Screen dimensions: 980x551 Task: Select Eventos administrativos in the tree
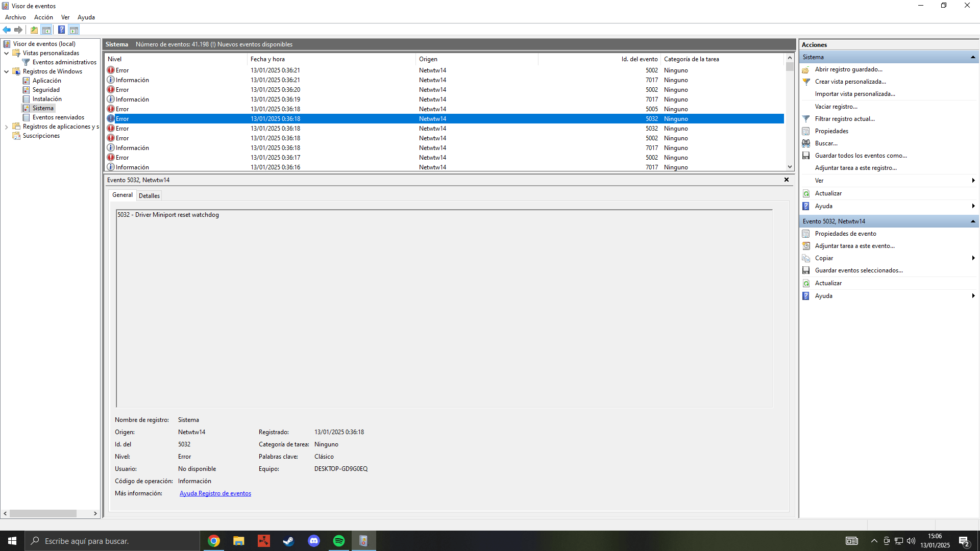64,62
